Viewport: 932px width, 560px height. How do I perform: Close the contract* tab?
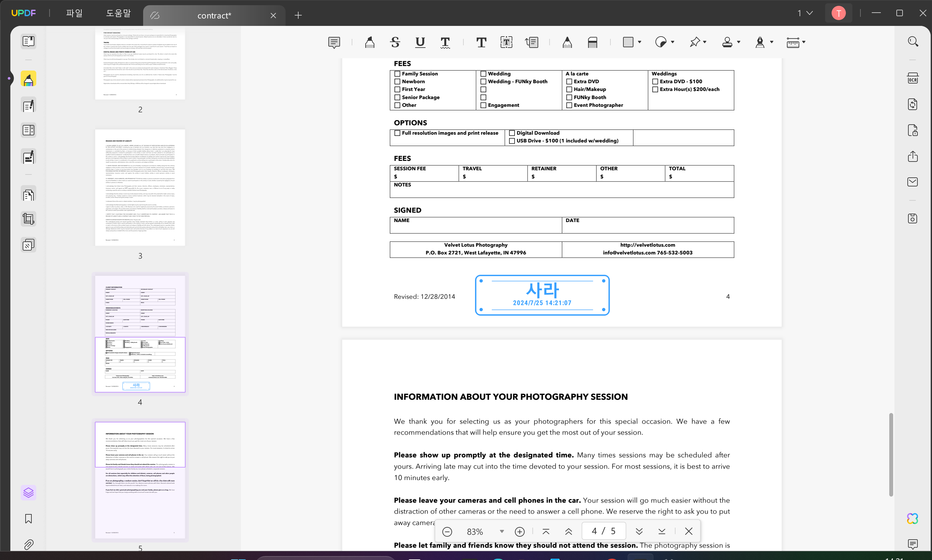273,16
